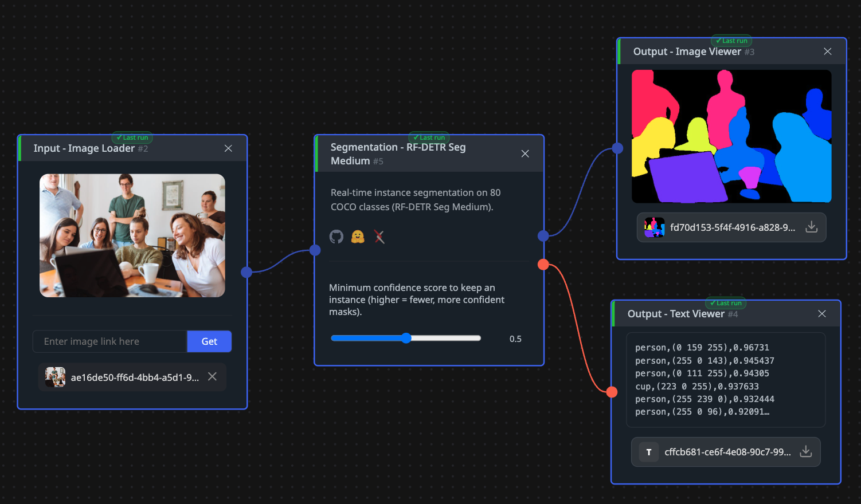The height and width of the screenshot is (504, 861).
Task: Open the segmentation mask output image
Action: (731, 136)
